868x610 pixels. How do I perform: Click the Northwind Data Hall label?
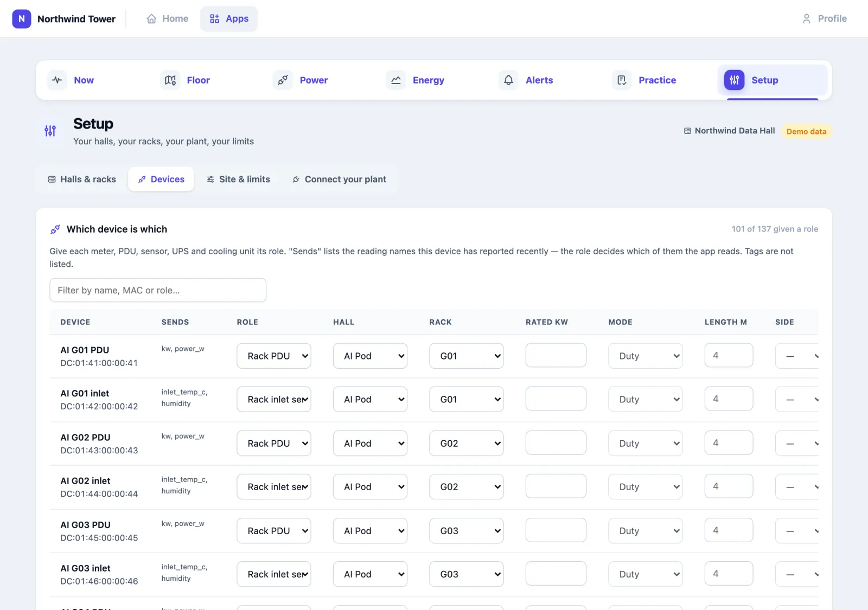pos(735,131)
